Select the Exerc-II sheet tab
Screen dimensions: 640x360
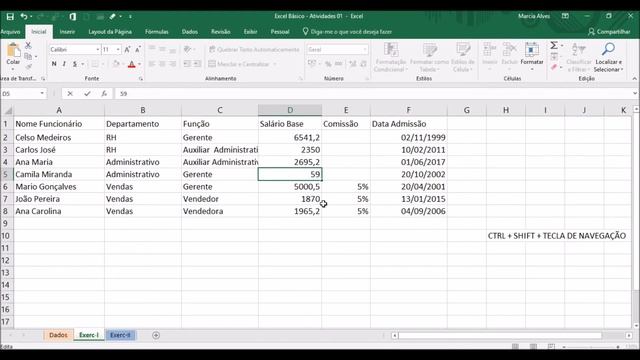click(120, 335)
